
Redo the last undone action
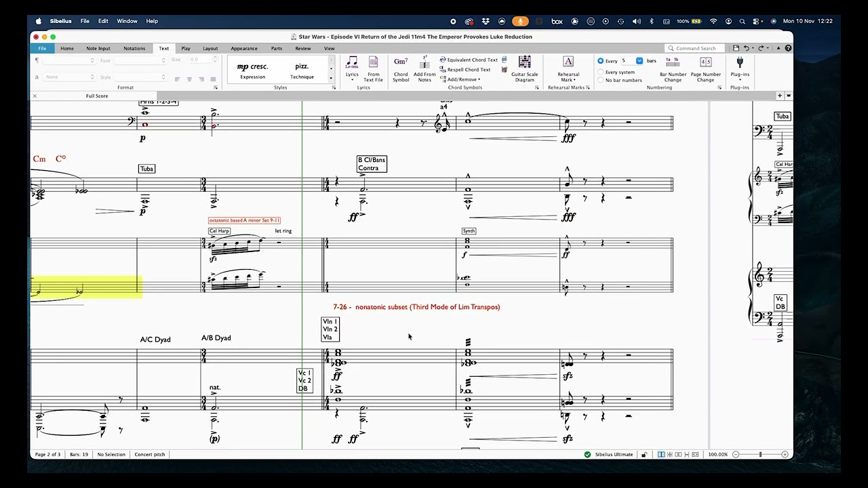click(x=761, y=48)
